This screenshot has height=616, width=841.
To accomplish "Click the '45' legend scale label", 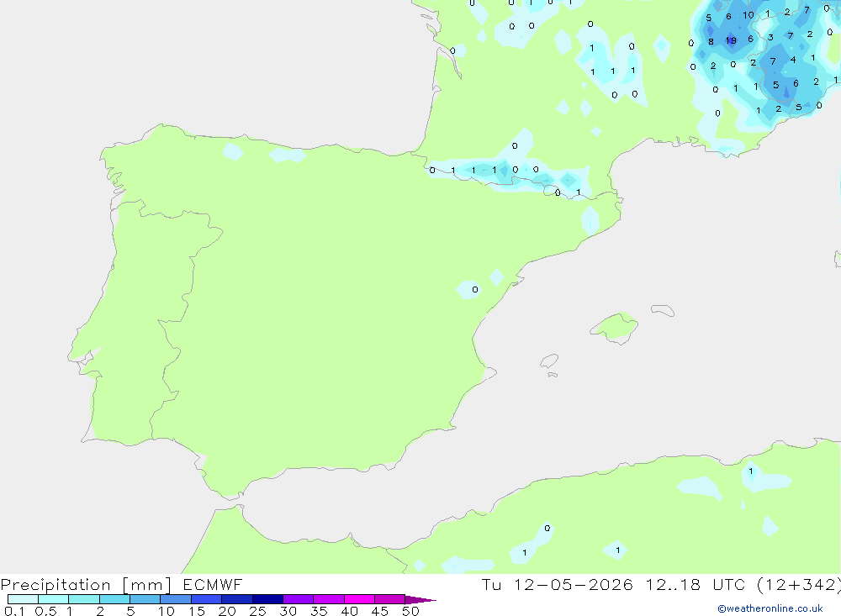I will 380,611.
